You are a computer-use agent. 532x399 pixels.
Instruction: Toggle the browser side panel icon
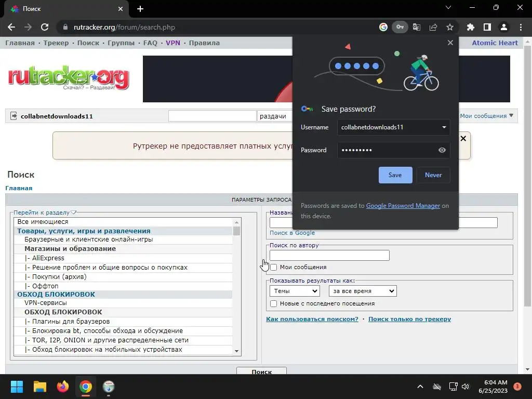pos(487,27)
